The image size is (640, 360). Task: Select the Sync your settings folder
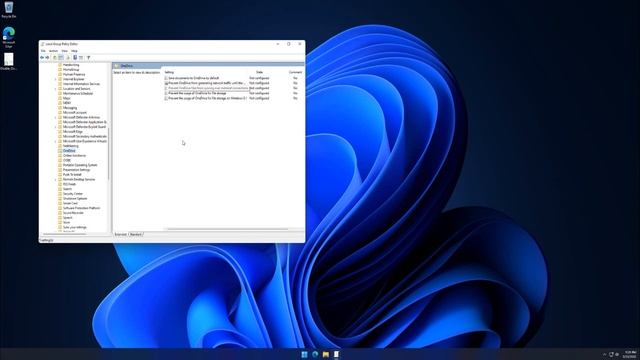click(x=75, y=227)
